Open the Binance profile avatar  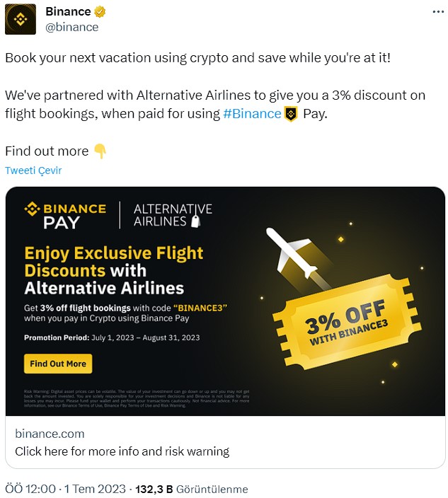[x=21, y=19]
